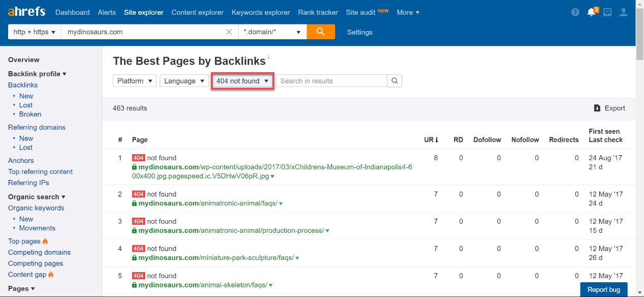
Task: Click the messages icon in header
Action: point(607,12)
